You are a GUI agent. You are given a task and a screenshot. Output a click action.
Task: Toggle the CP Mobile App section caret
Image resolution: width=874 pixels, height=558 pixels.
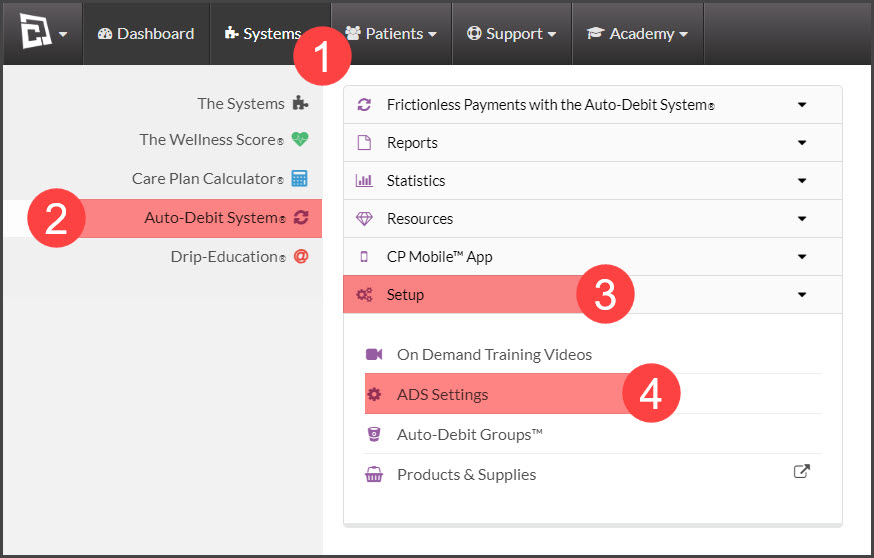point(802,256)
